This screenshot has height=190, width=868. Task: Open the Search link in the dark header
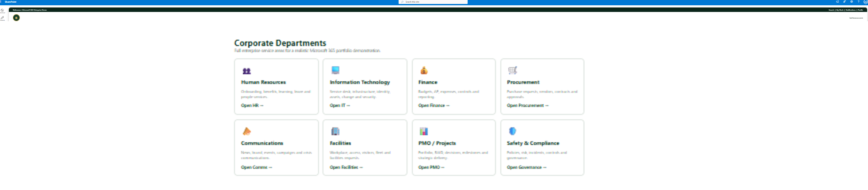831,10
